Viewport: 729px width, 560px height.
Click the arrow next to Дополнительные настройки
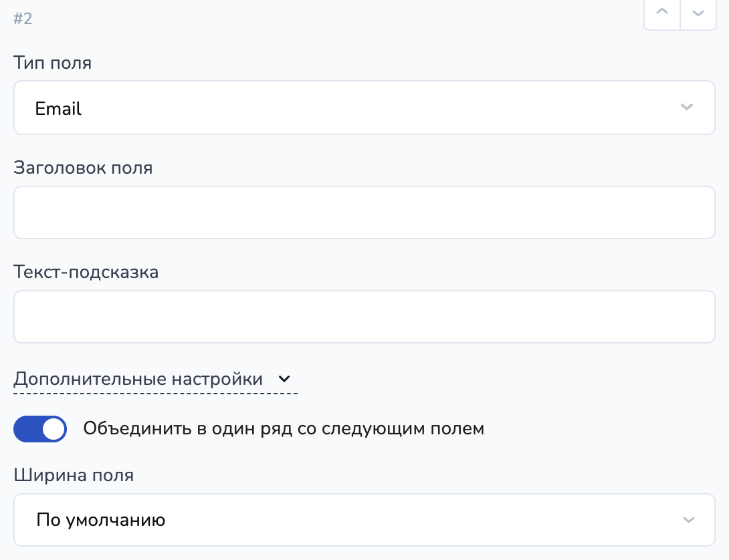coord(284,379)
